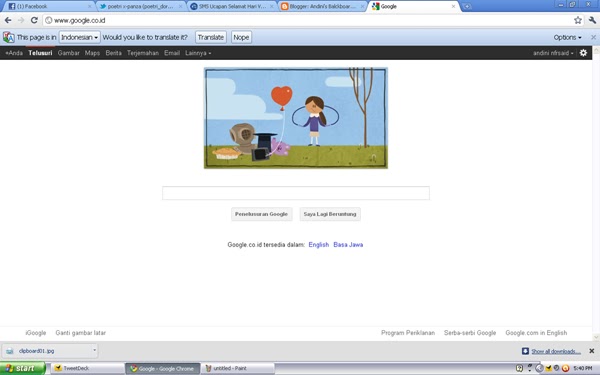Viewport: 600px width, 375px height.
Task: Switch to untitled - Paint in taskbar
Action: pyautogui.click(x=238, y=368)
